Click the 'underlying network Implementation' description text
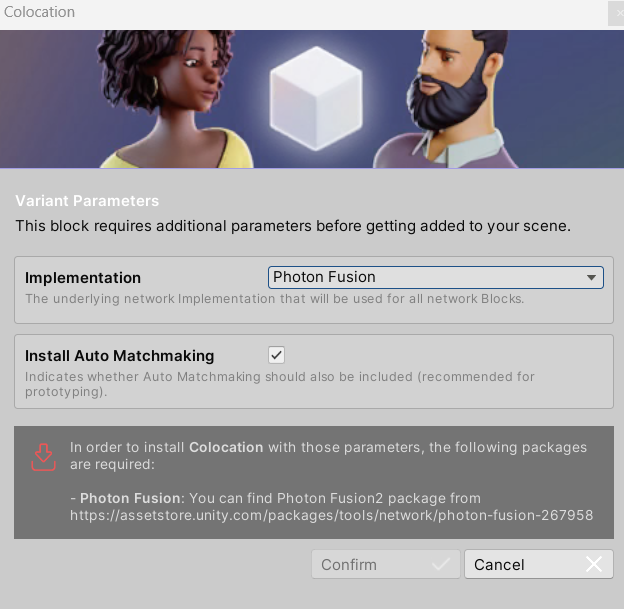The height and width of the screenshot is (609, 624). [275, 299]
